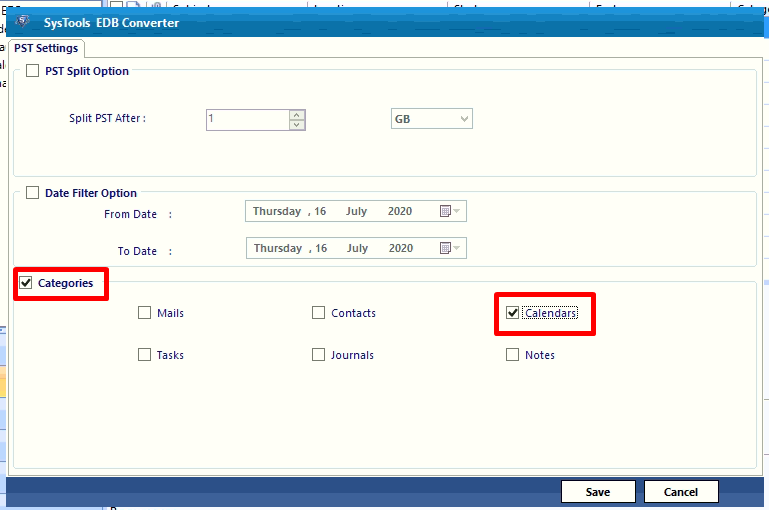Check the Journals category checkbox
Viewport: 769px width, 510px height.
click(x=318, y=355)
